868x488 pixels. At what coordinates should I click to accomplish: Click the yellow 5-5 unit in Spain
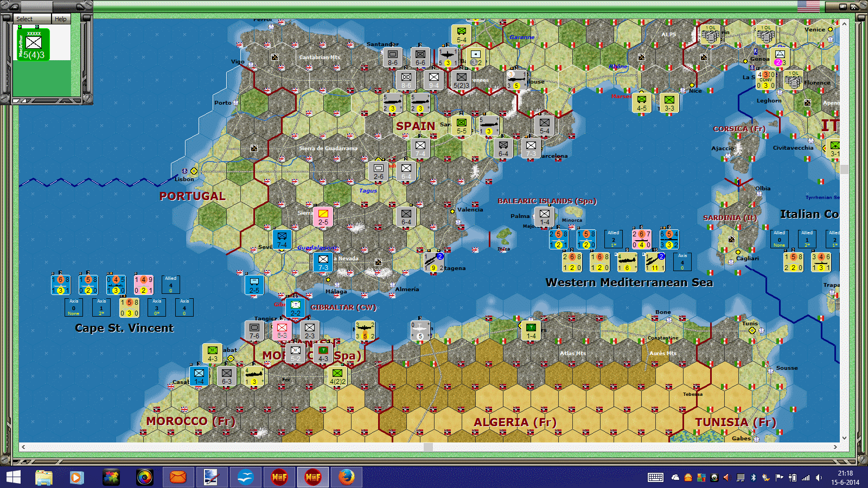pyautogui.click(x=461, y=126)
